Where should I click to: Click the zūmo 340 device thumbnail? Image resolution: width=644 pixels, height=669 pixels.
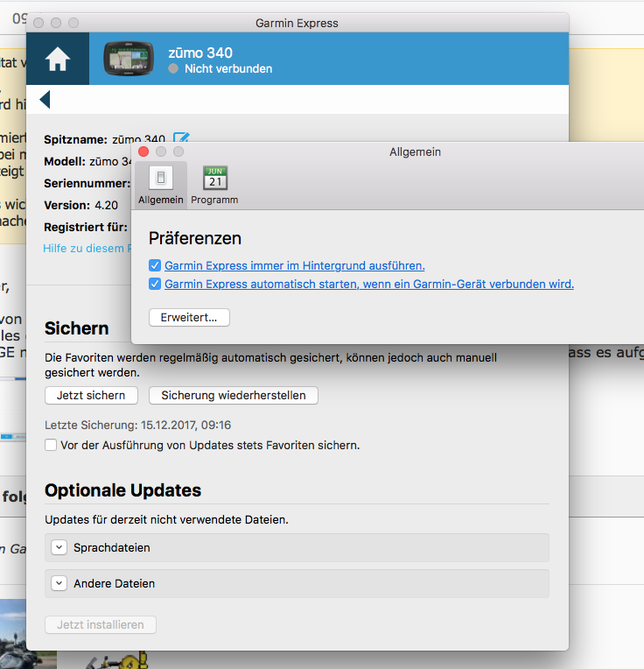click(129, 60)
